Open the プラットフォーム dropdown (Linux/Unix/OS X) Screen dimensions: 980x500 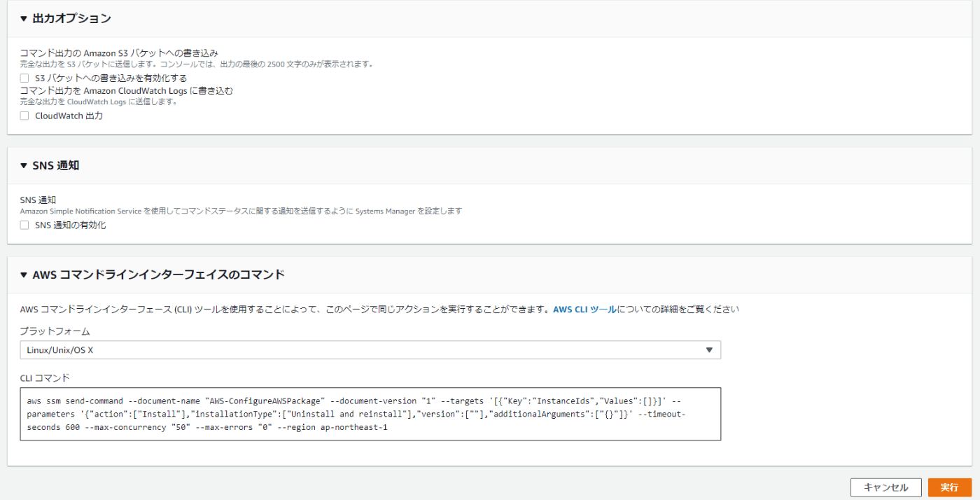click(370, 350)
